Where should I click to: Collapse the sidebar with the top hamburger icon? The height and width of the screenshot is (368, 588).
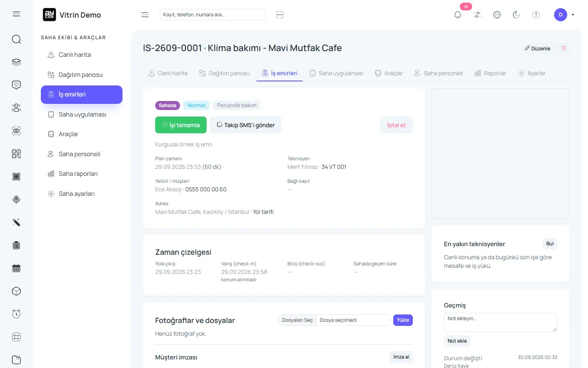tap(145, 15)
